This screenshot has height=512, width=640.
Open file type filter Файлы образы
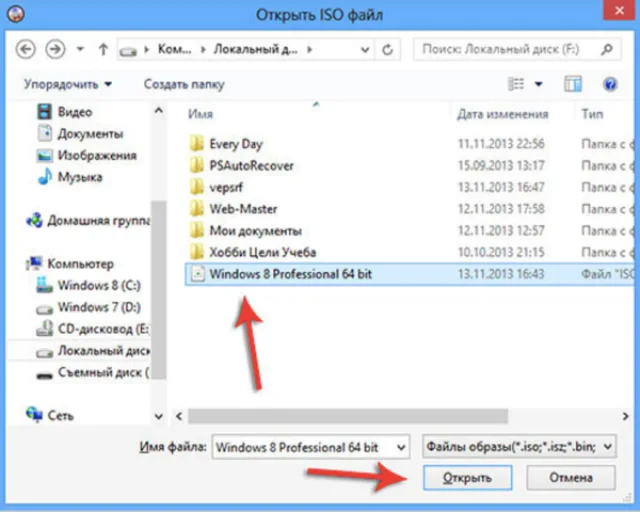[519, 447]
